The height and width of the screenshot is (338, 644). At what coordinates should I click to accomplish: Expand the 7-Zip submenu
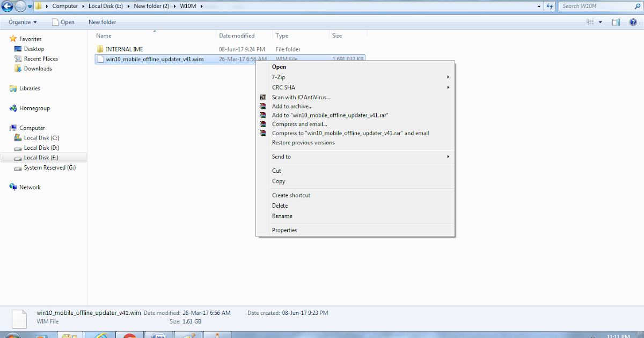coord(355,77)
